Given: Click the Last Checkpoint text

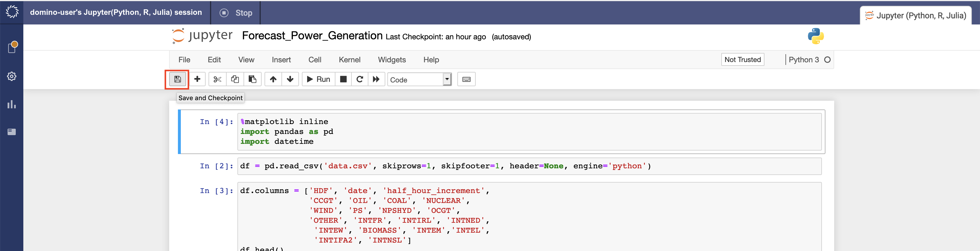Looking at the screenshot, I should pos(435,37).
